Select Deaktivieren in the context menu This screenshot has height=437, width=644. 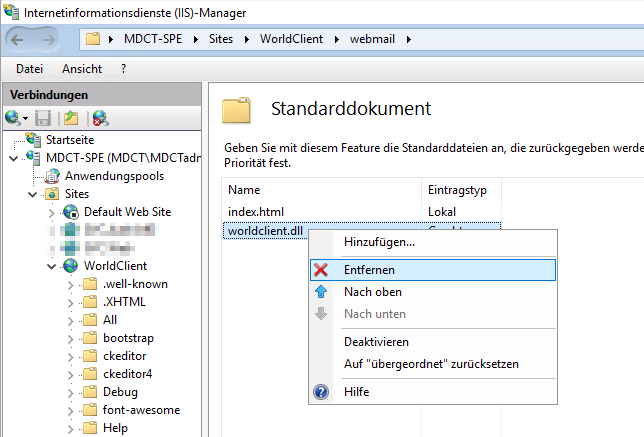tap(376, 342)
